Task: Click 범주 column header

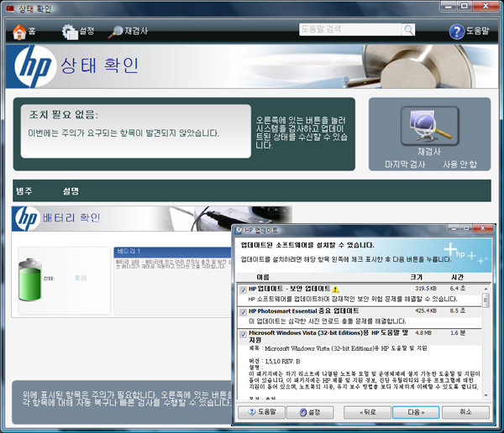Action: point(24,191)
